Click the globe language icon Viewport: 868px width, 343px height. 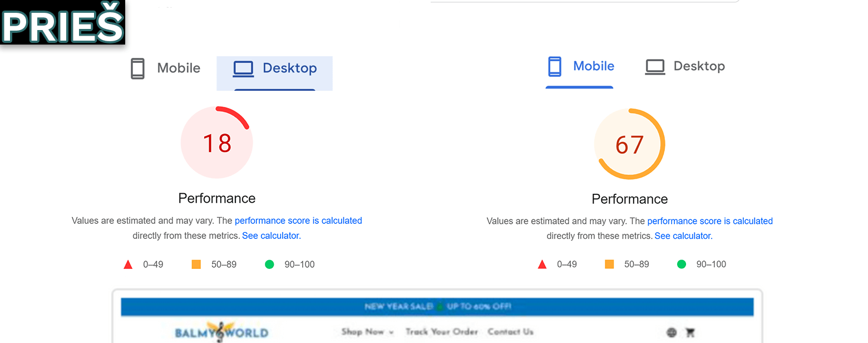(x=672, y=332)
